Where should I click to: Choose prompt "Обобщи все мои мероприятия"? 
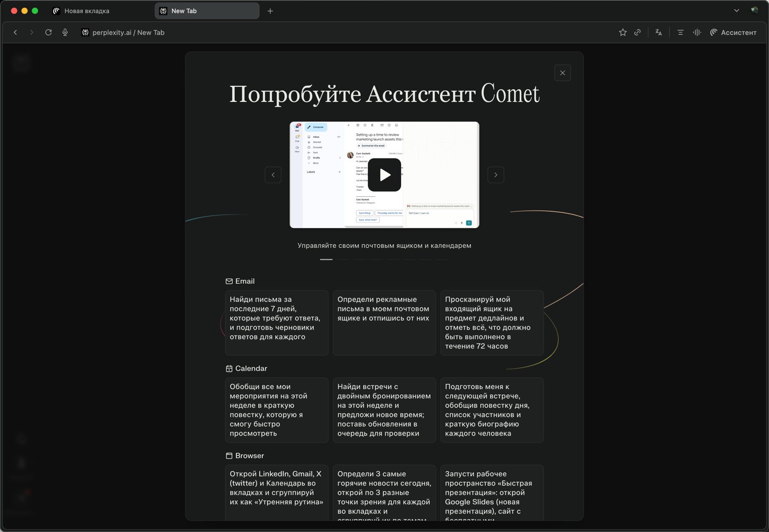pyautogui.click(x=277, y=410)
